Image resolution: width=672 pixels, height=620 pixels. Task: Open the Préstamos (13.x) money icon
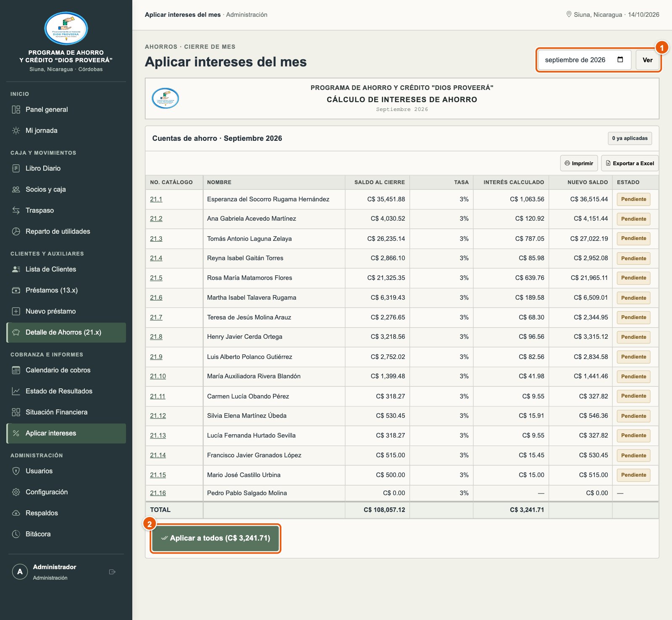click(x=16, y=290)
